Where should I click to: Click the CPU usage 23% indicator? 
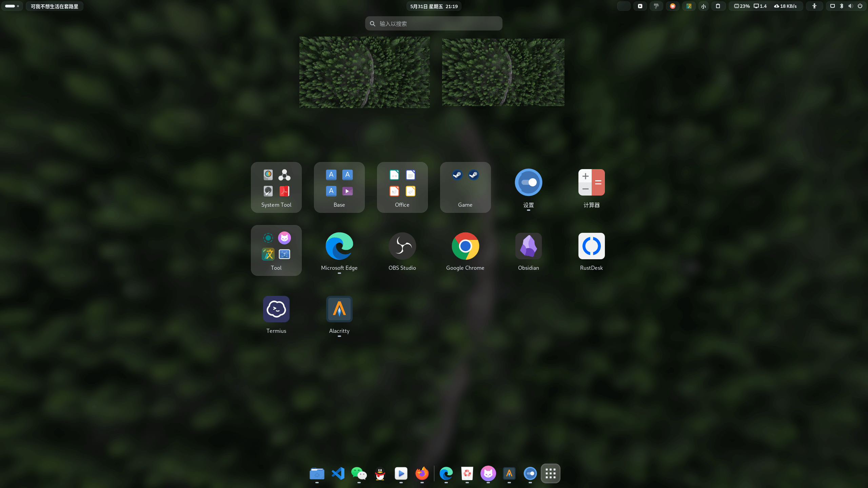[x=742, y=6]
